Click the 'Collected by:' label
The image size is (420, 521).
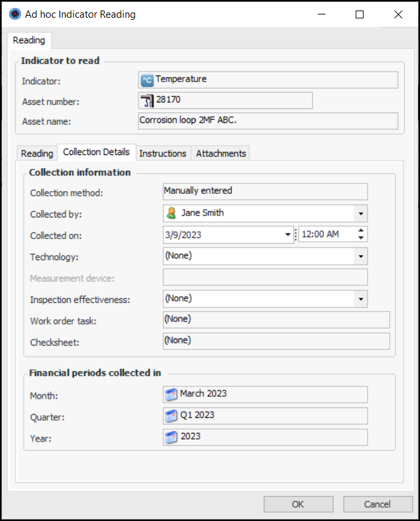pos(56,215)
